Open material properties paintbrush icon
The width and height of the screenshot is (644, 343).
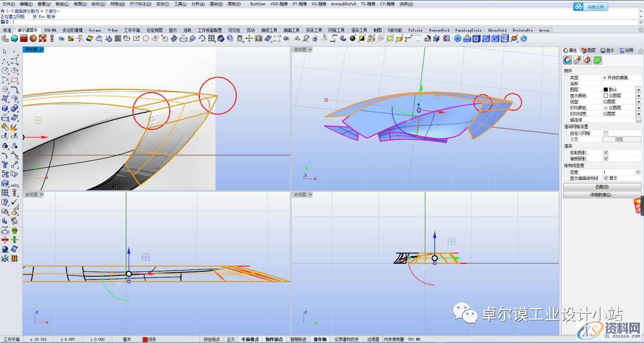(578, 60)
